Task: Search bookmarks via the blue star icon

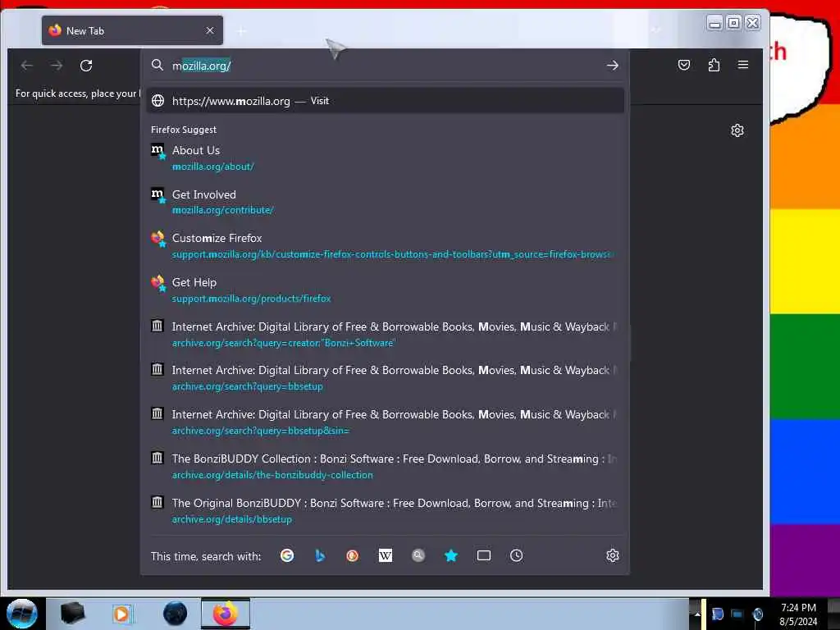Action: (x=451, y=555)
